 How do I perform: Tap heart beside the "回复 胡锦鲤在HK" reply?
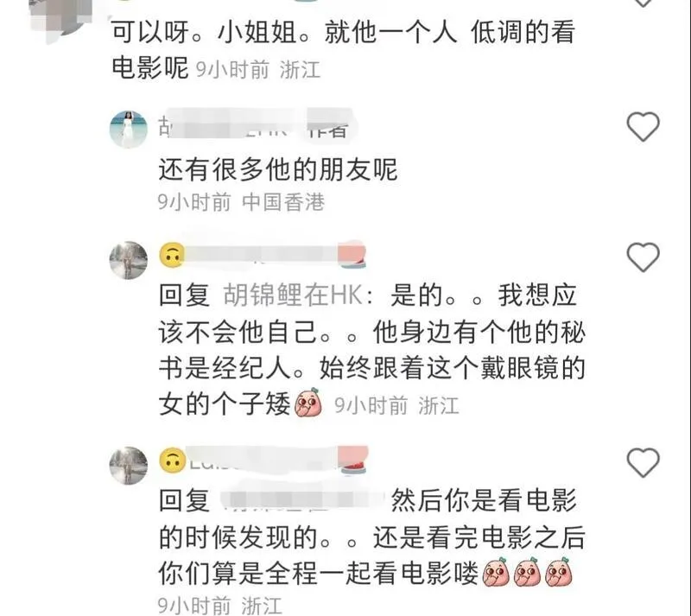pyautogui.click(x=643, y=257)
